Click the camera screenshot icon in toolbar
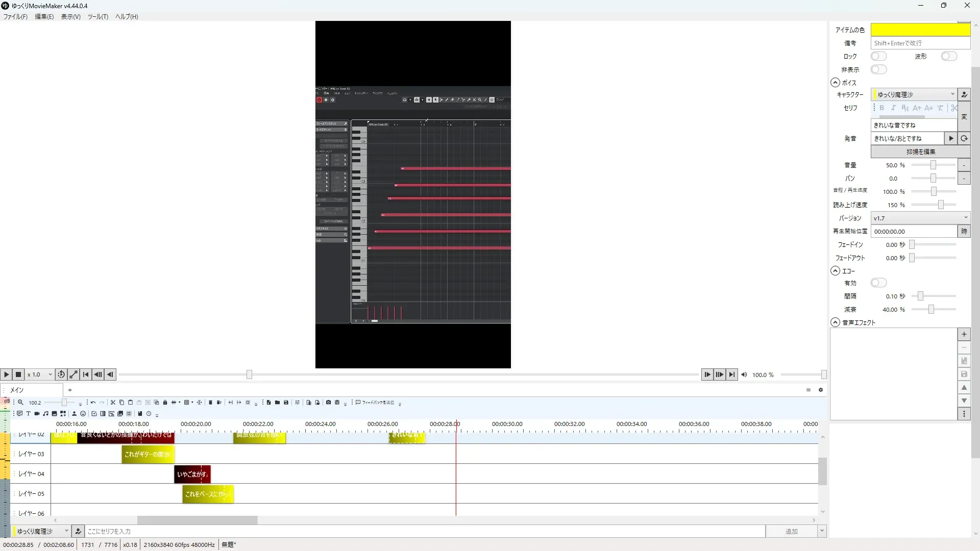The image size is (980, 551). coord(328,403)
